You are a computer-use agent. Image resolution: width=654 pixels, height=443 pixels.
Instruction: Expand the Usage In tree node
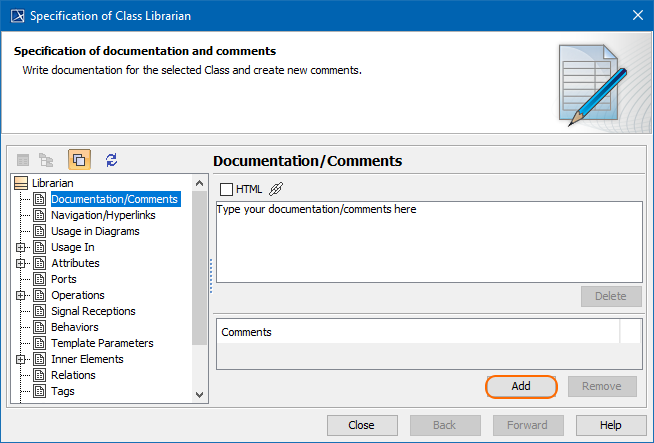tap(21, 247)
